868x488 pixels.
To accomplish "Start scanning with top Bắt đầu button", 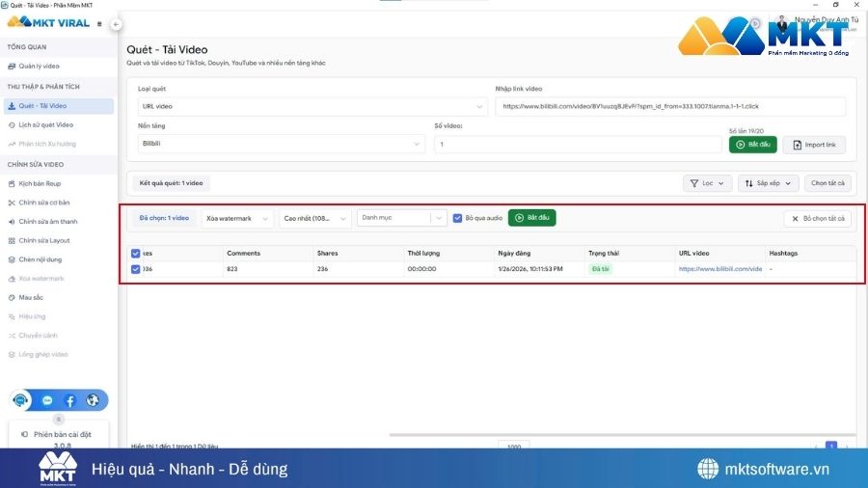I will click(753, 145).
